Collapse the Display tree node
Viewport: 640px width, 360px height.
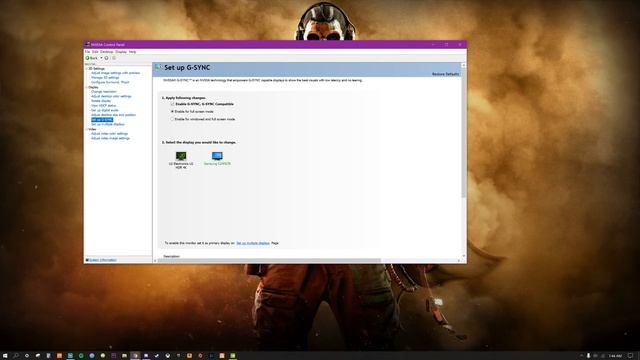[x=87, y=87]
